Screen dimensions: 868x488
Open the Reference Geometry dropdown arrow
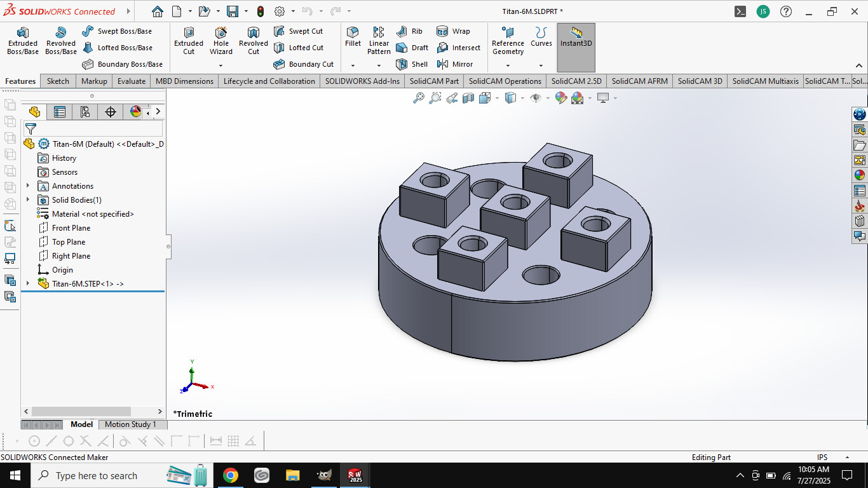tap(508, 65)
